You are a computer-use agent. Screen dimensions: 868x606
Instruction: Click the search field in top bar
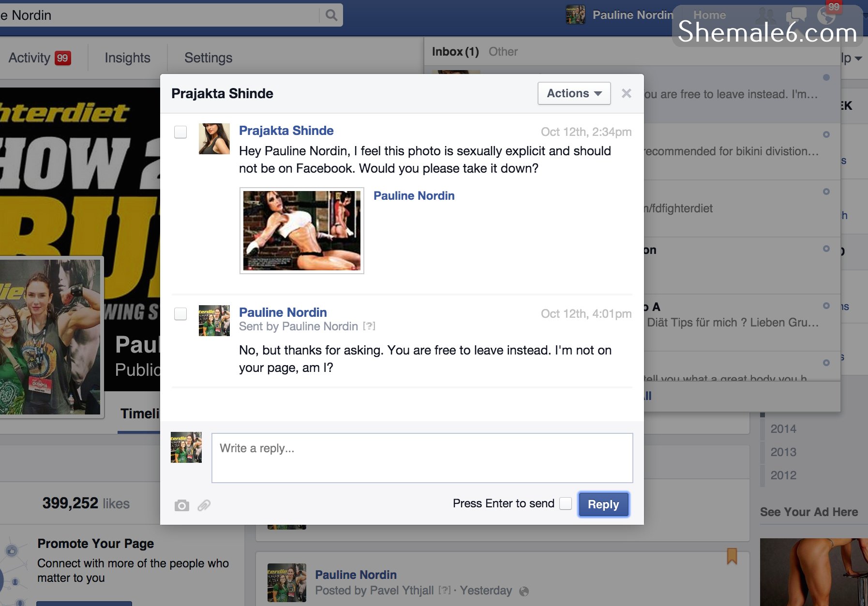(160, 15)
